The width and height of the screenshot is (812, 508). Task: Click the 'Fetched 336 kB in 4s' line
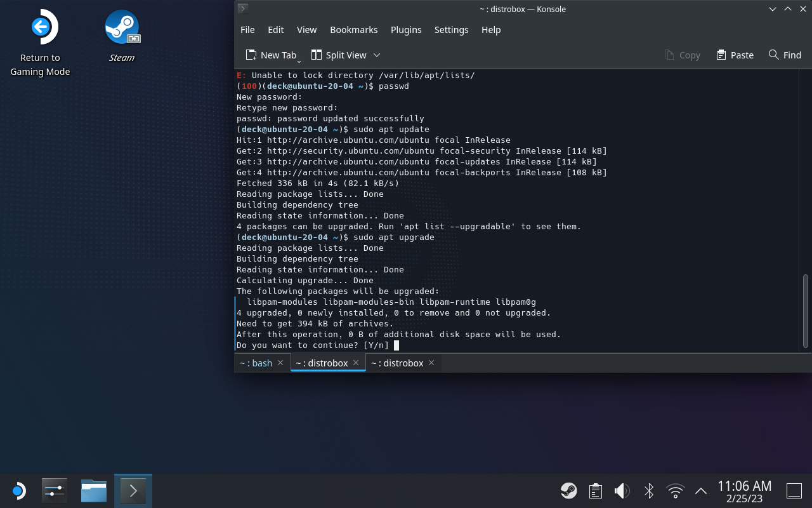318,184
